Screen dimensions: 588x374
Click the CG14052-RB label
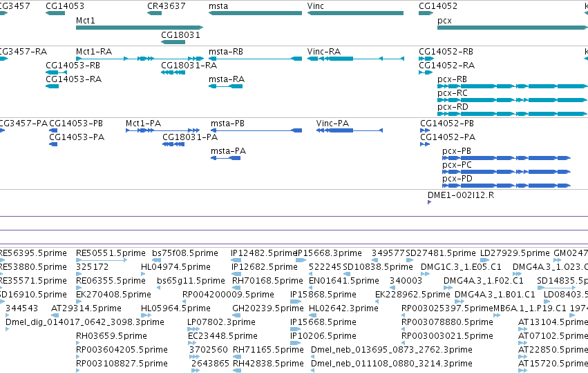(x=446, y=51)
